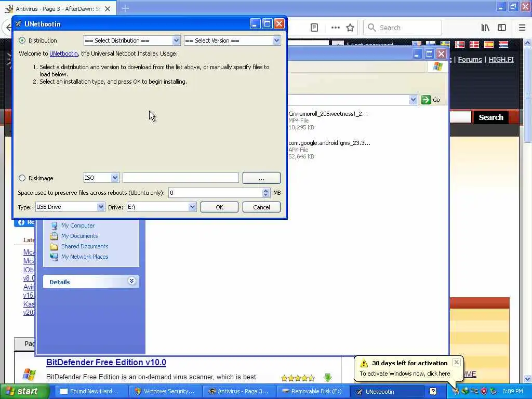The image size is (532, 399).
Task: Open My Documents in Explorer side panel
Action: click(x=79, y=236)
